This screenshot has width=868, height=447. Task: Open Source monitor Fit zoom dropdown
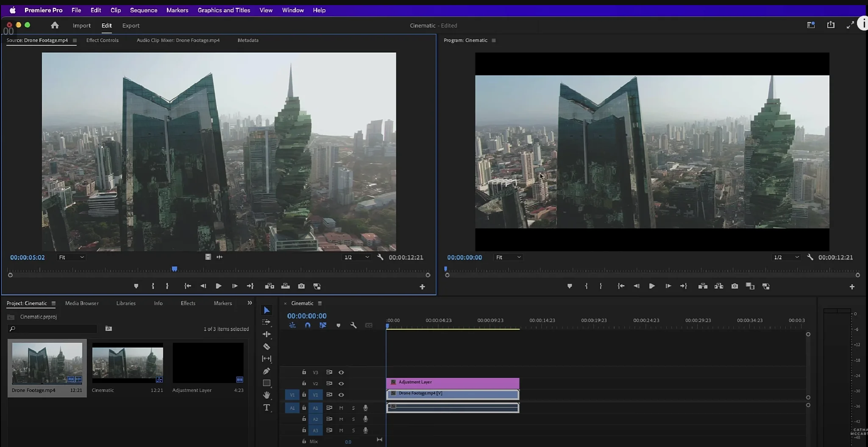pyautogui.click(x=71, y=257)
